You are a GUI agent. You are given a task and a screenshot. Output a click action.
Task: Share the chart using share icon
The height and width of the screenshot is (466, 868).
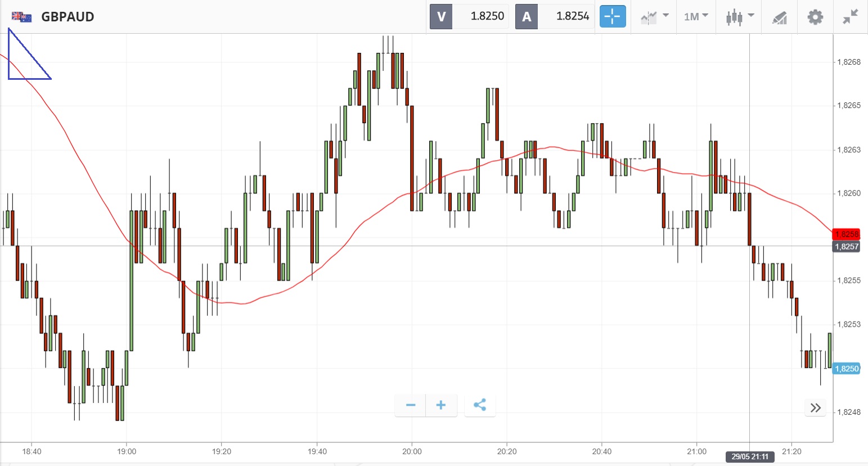(480, 405)
